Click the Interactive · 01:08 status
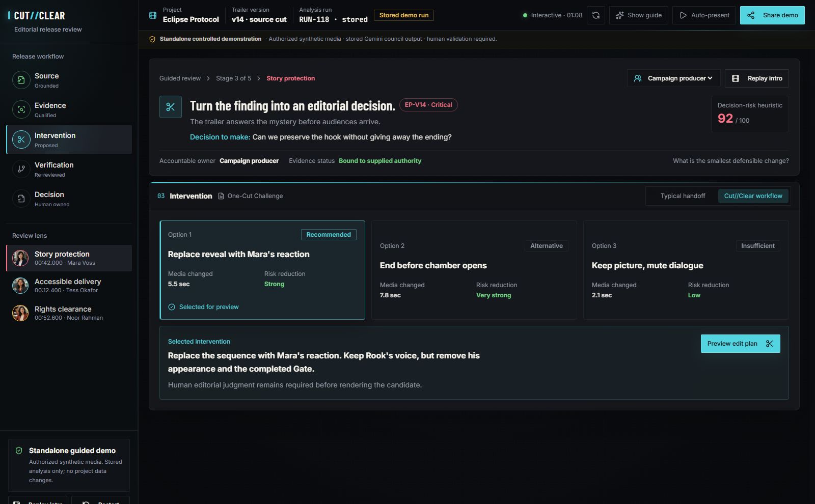 553,15
